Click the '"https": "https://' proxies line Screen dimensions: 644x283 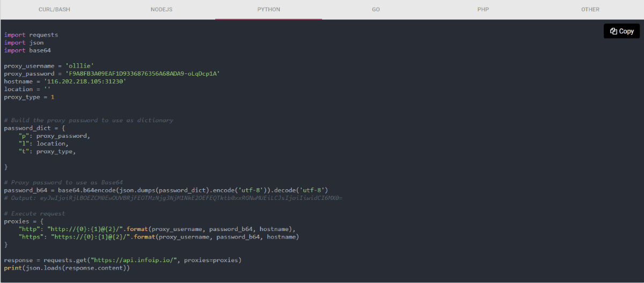point(158,237)
